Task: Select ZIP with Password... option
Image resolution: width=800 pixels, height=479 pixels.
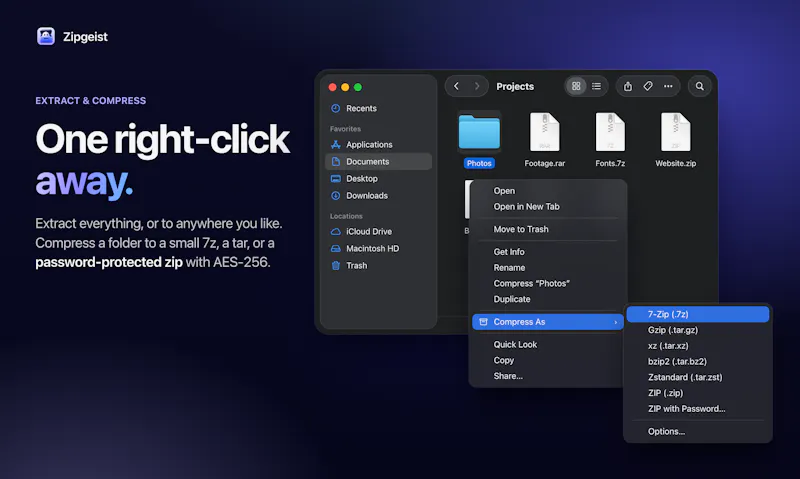Action: [697, 409]
